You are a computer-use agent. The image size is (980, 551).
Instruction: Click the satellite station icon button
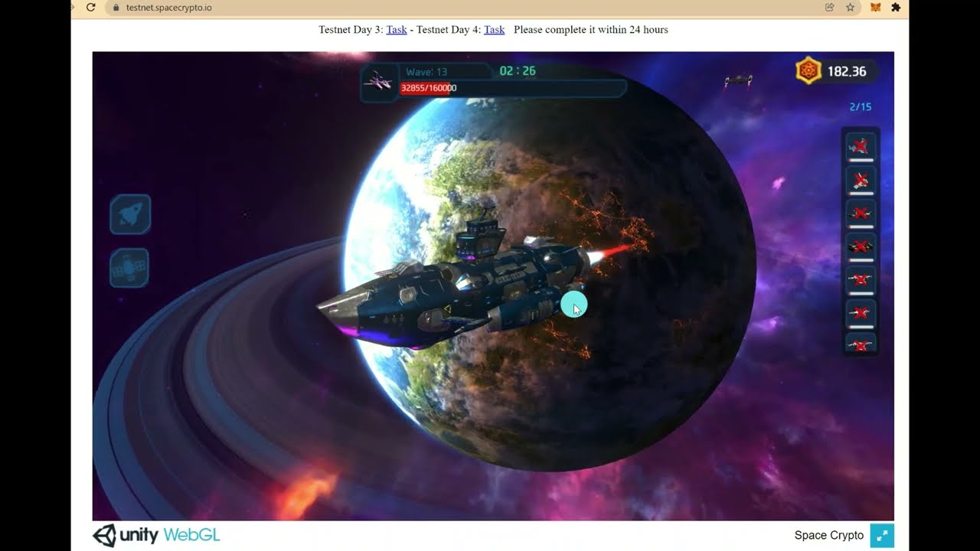(x=129, y=269)
